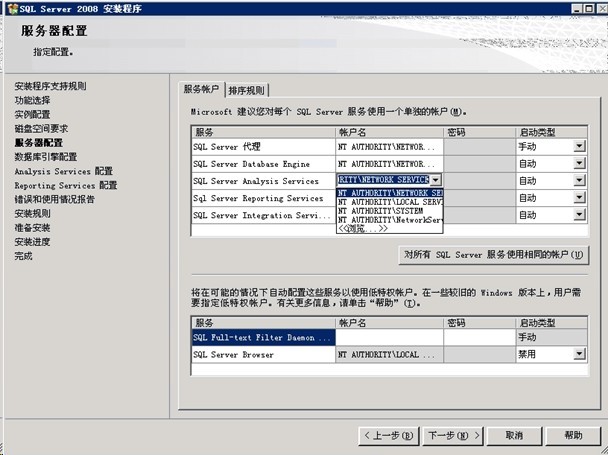Select the SQL Server Integration Servi... service name

(x=262, y=215)
